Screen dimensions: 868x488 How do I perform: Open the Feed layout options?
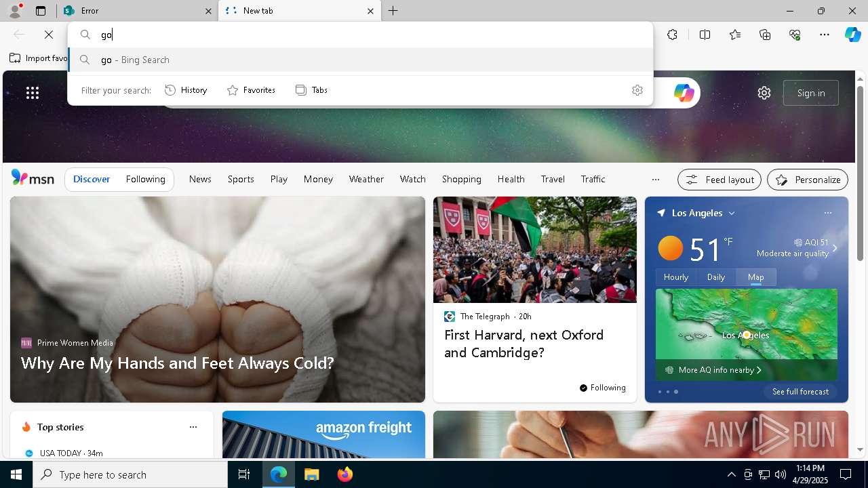click(x=719, y=180)
